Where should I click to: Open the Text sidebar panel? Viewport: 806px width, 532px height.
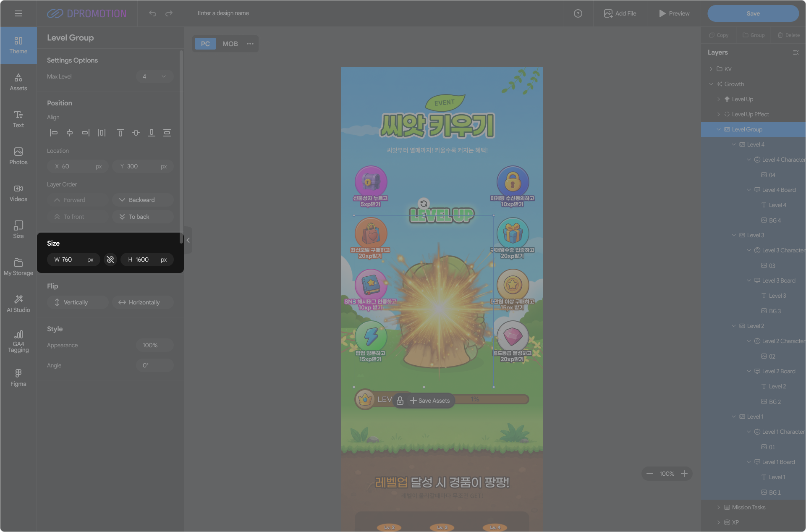point(18,119)
